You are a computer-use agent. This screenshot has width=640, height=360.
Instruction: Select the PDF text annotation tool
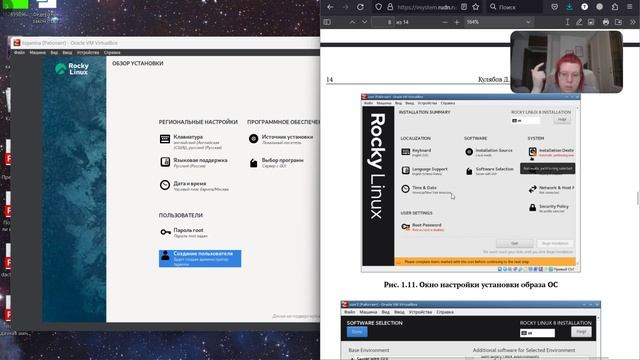[x=567, y=22]
